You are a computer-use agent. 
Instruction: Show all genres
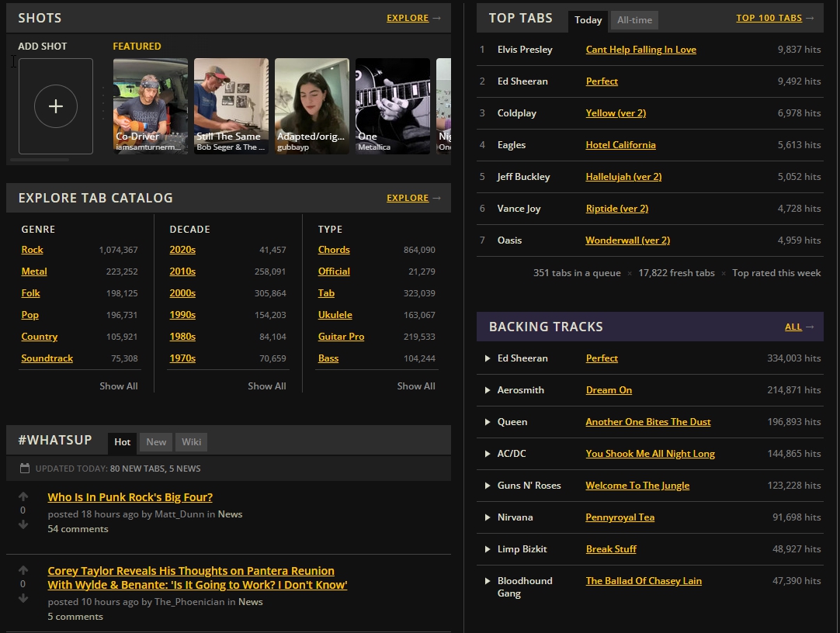[119, 386]
